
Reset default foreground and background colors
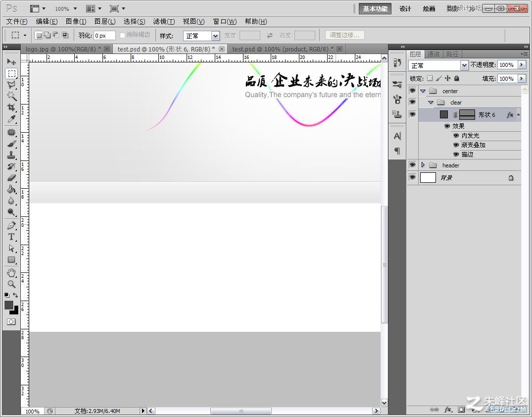(x=7, y=295)
